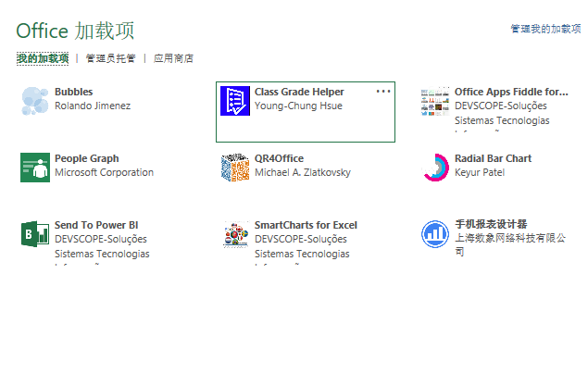Image resolution: width=588 pixels, height=386 pixels.
Task: Select the SmartCharts for Excel title
Action: tap(306, 225)
